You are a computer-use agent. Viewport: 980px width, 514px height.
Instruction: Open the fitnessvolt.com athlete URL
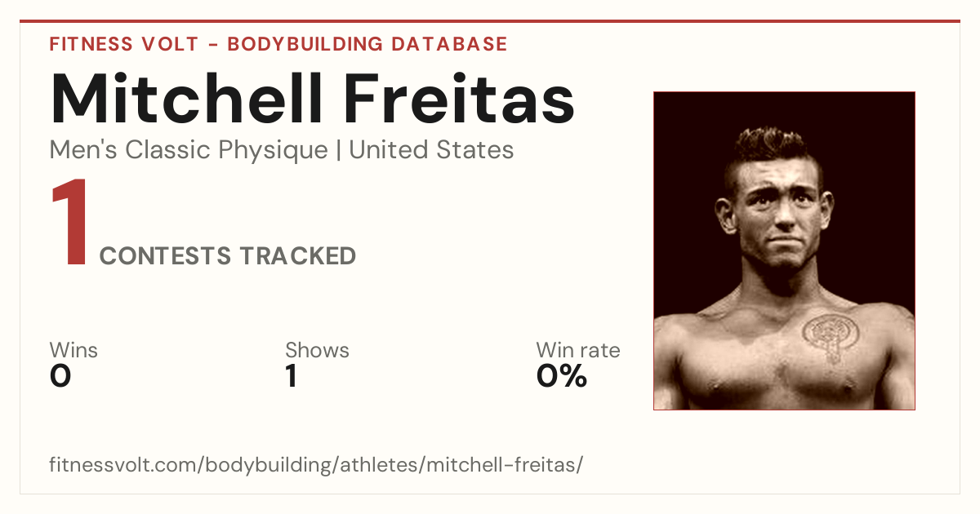click(317, 465)
